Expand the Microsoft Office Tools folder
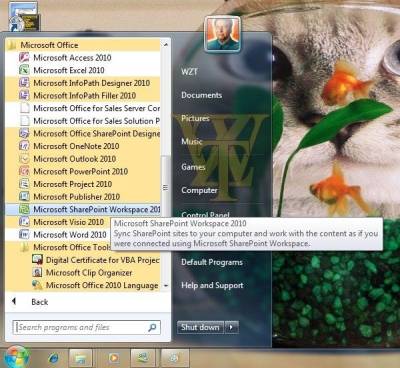This screenshot has width=400, height=368. click(89, 247)
